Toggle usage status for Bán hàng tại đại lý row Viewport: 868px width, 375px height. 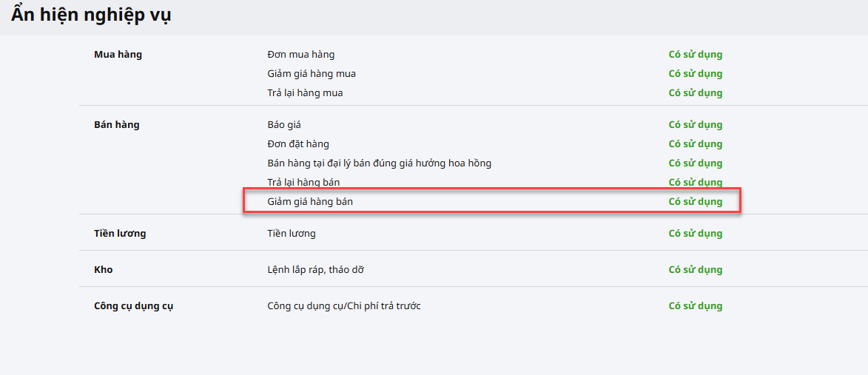point(695,163)
